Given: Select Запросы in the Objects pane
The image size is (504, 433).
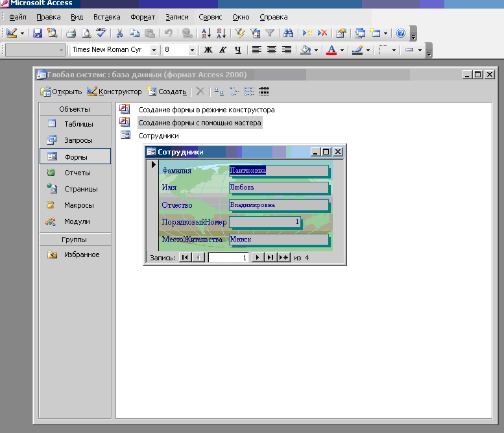Looking at the screenshot, I should [75, 140].
